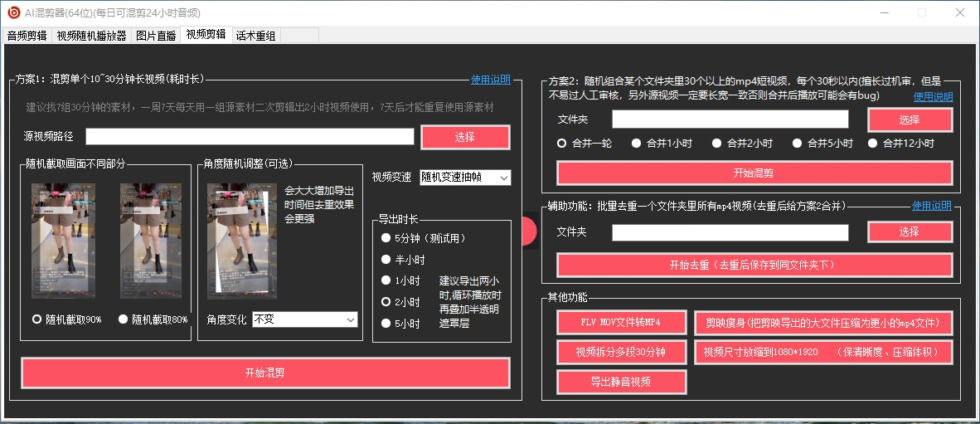Choose the 5分钟(测试用) export duration
Image resolution: width=980 pixels, height=424 pixels.
(386, 238)
